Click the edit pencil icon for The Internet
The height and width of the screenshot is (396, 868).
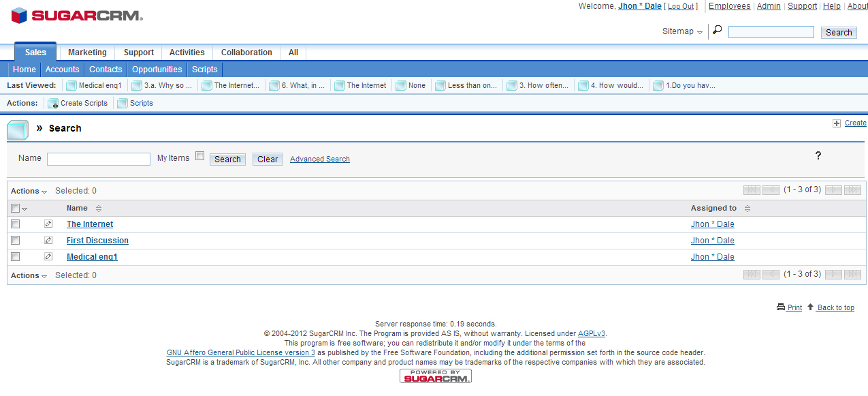pos(48,224)
